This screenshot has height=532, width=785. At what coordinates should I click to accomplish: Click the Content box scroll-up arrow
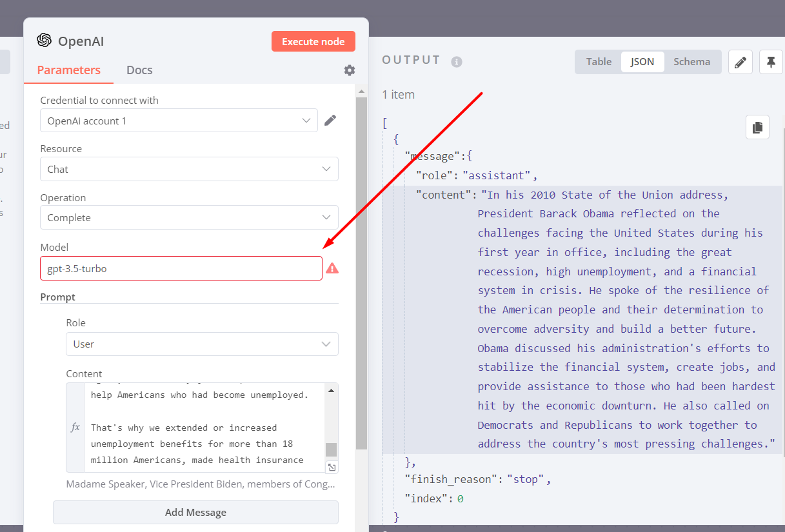pos(331,390)
